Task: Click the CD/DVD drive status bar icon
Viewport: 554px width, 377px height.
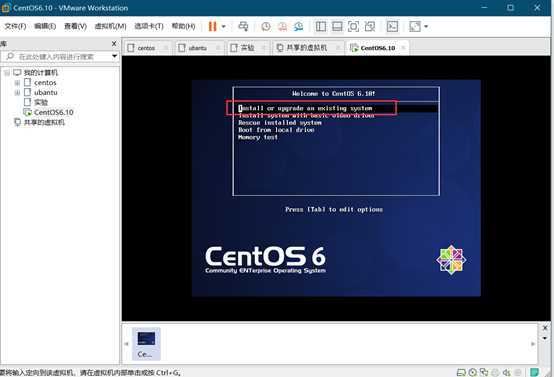Action: point(473,372)
